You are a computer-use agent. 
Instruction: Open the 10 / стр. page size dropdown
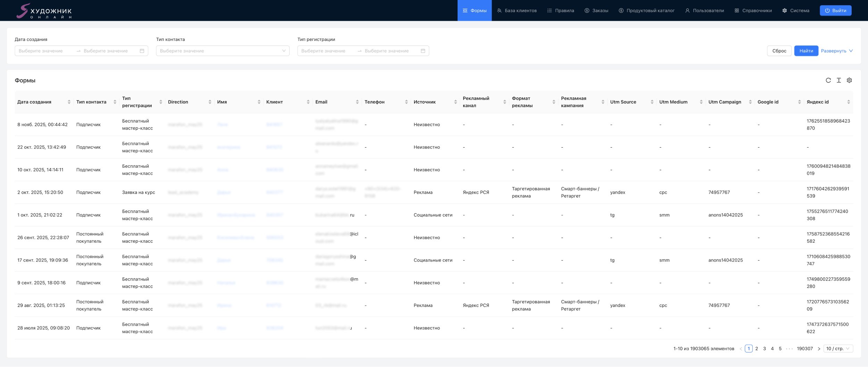tap(839, 349)
